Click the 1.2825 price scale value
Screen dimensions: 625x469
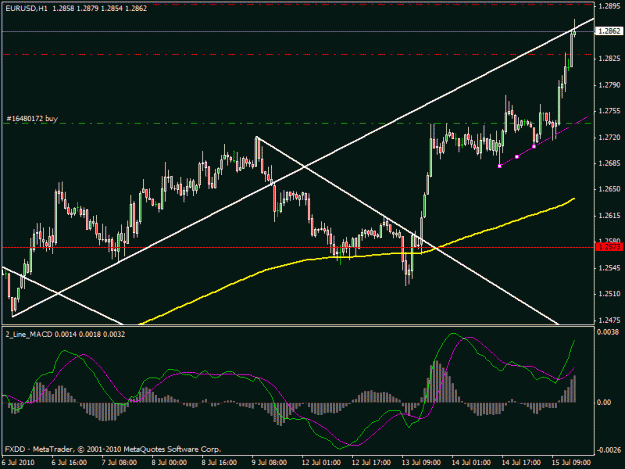point(610,59)
